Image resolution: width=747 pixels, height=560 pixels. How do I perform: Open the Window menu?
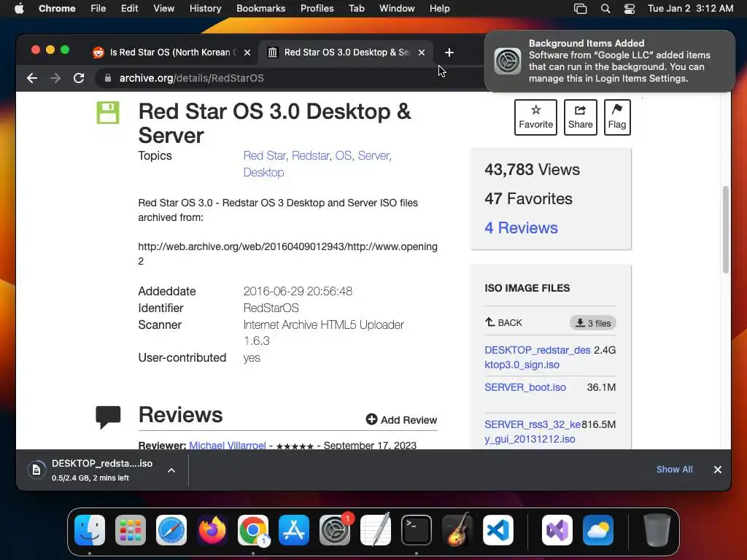[397, 9]
